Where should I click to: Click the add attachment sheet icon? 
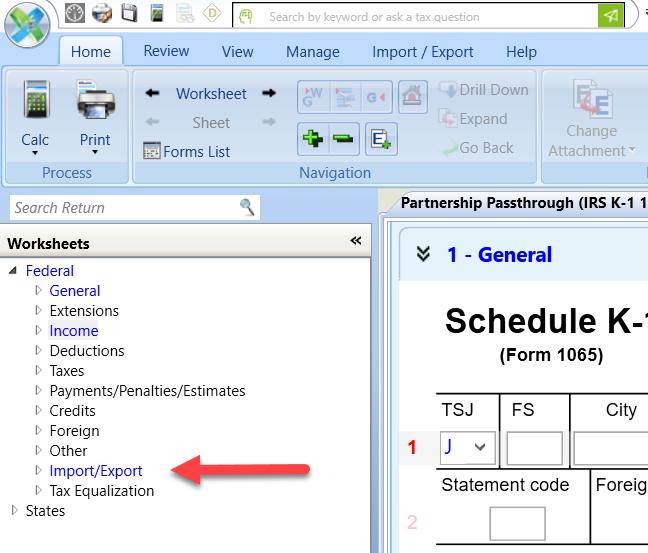click(x=380, y=138)
